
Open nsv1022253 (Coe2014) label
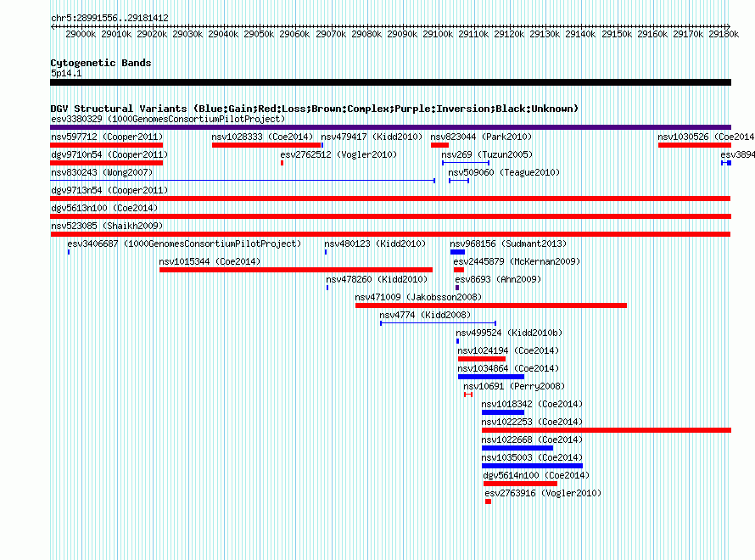[x=532, y=422]
